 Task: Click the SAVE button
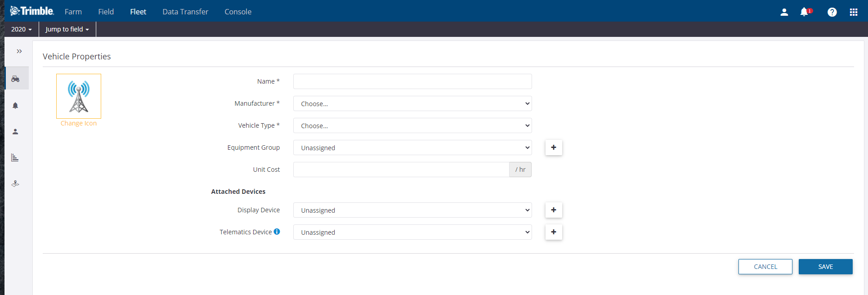(825, 267)
